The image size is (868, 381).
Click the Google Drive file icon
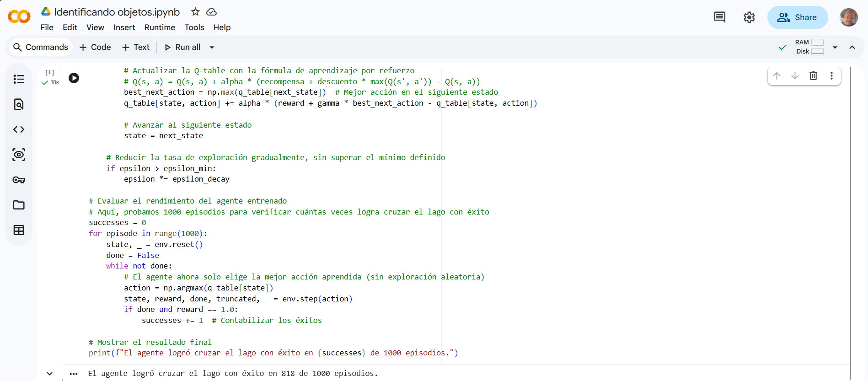pos(46,11)
